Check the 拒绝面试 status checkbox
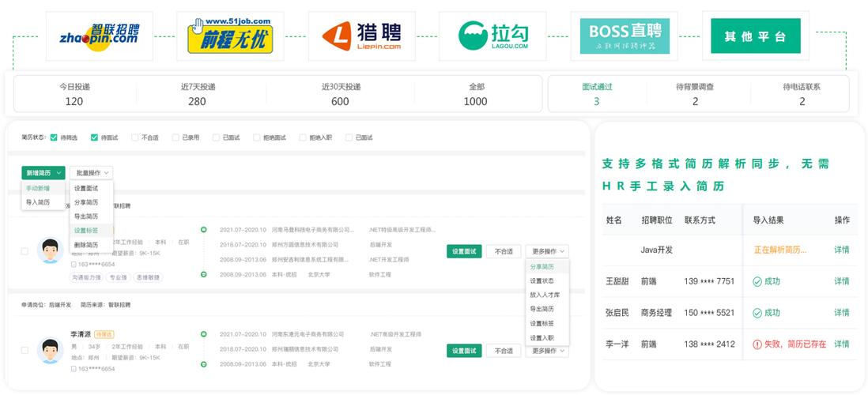The width and height of the screenshot is (868, 395). click(257, 137)
